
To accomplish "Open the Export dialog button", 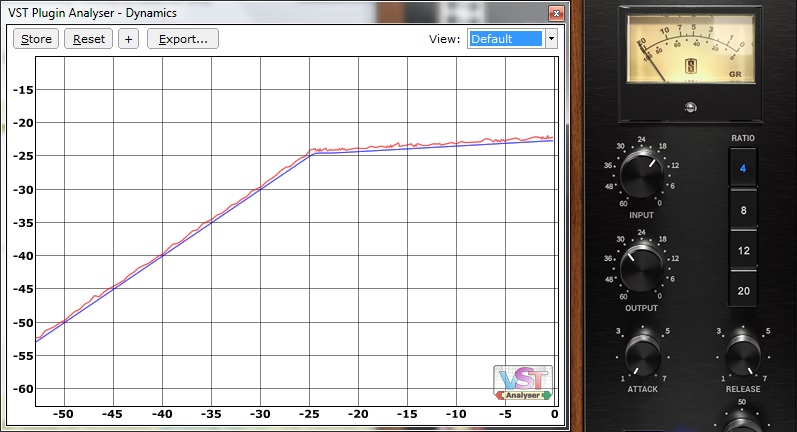I will pyautogui.click(x=183, y=39).
